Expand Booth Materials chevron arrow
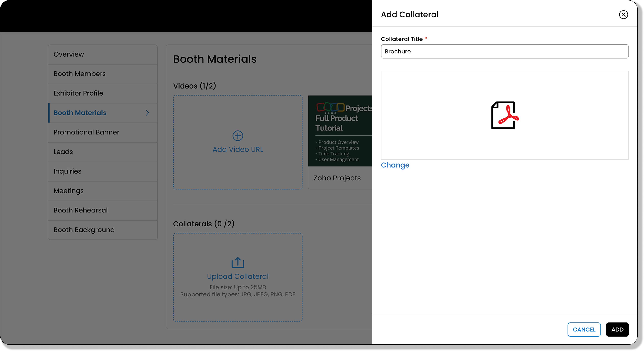Image resolution: width=644 pixels, height=351 pixels. (147, 113)
